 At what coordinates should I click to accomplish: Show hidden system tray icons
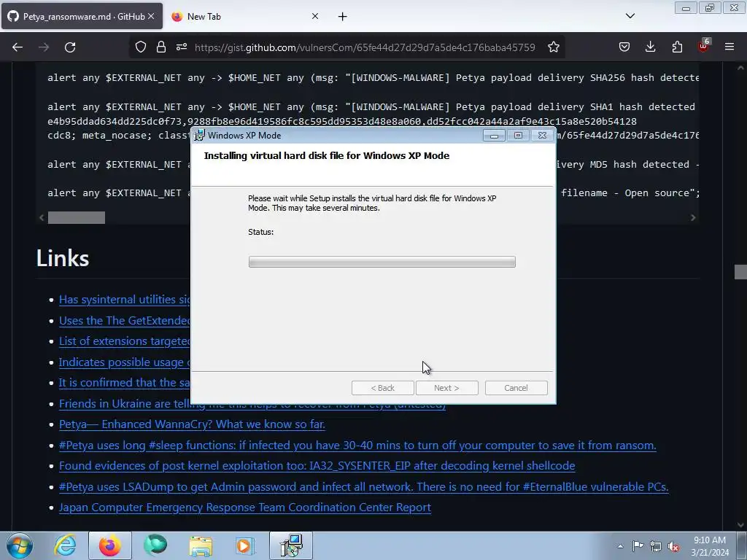[620, 546]
